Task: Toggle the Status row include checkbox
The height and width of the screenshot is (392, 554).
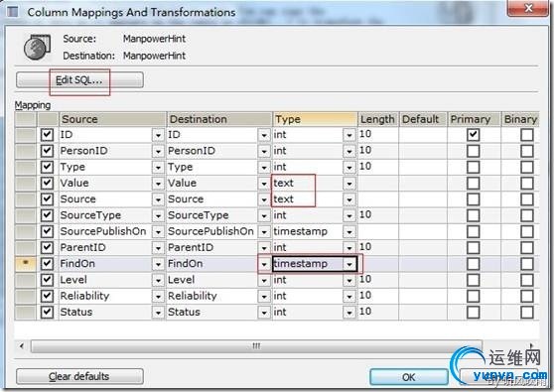Action: coord(47,312)
